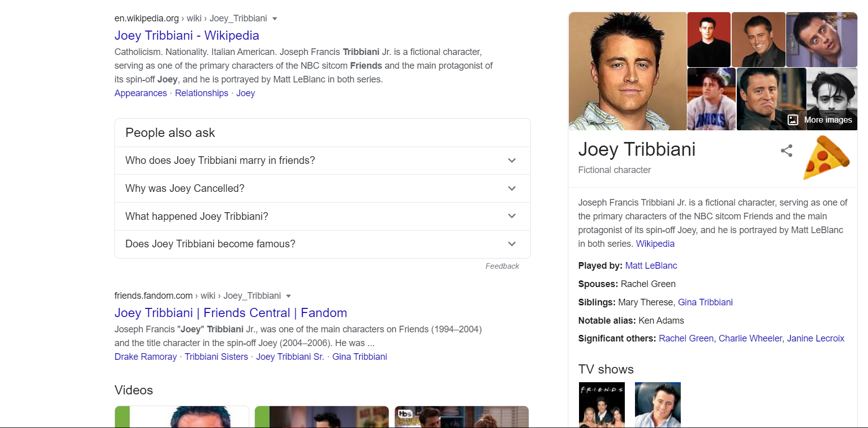Click the Appearances sitelink

click(140, 93)
